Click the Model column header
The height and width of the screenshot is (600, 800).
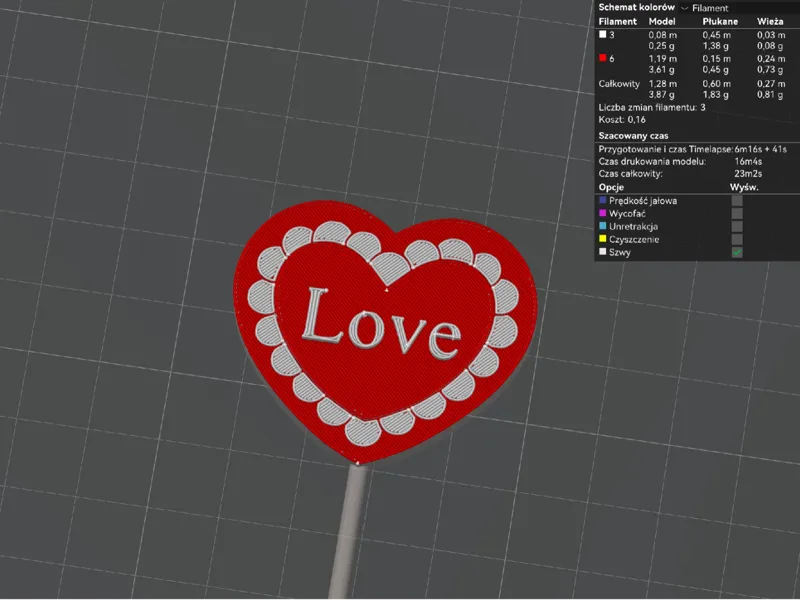pos(662,21)
